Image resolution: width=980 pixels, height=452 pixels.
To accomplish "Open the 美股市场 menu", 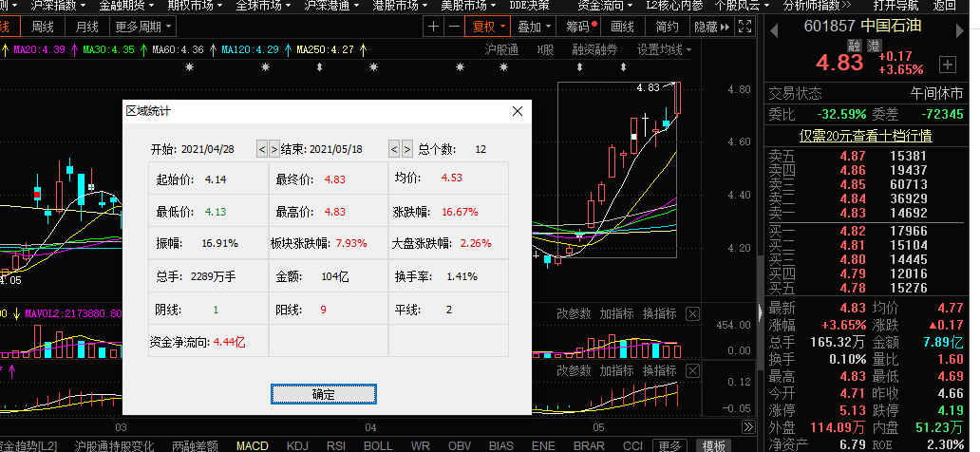I will tap(468, 7).
